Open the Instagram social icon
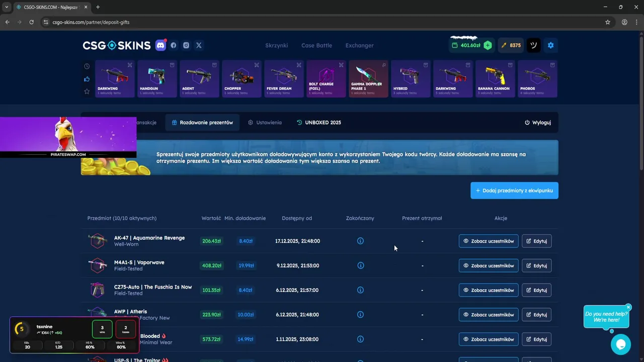Screen dimensions: 644x362 click(x=186, y=45)
